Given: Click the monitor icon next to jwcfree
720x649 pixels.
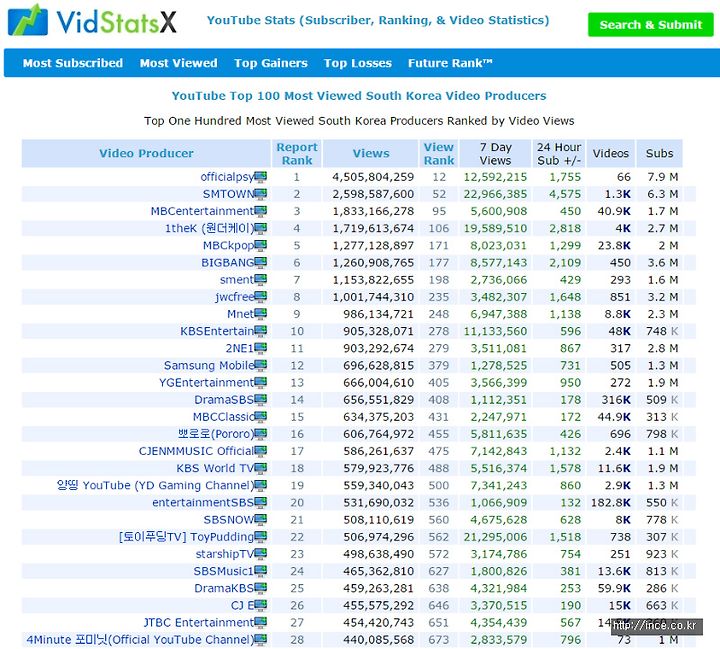Looking at the screenshot, I should pos(260,297).
